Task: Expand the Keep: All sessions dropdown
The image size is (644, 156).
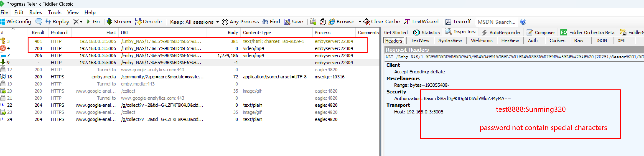Action: click(x=194, y=22)
